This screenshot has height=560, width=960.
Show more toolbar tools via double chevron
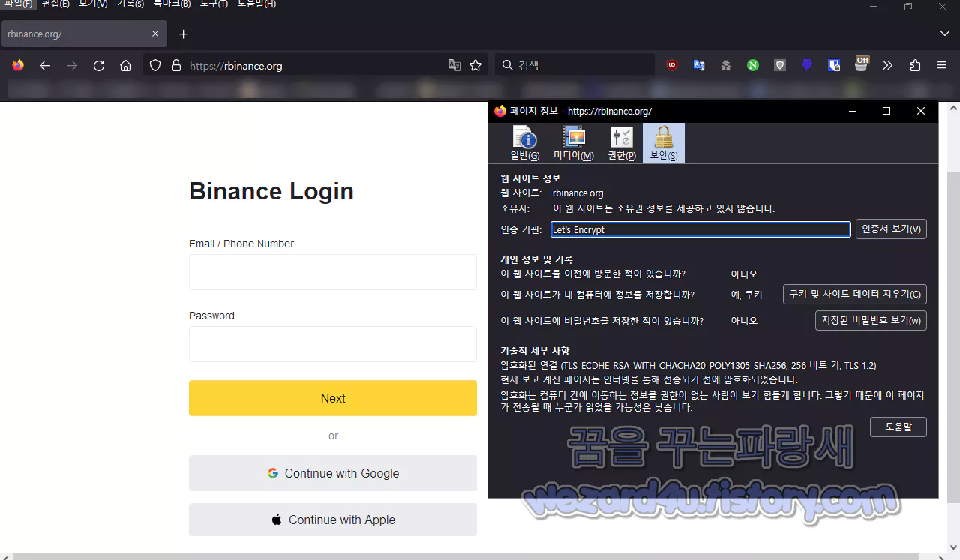[x=888, y=65]
